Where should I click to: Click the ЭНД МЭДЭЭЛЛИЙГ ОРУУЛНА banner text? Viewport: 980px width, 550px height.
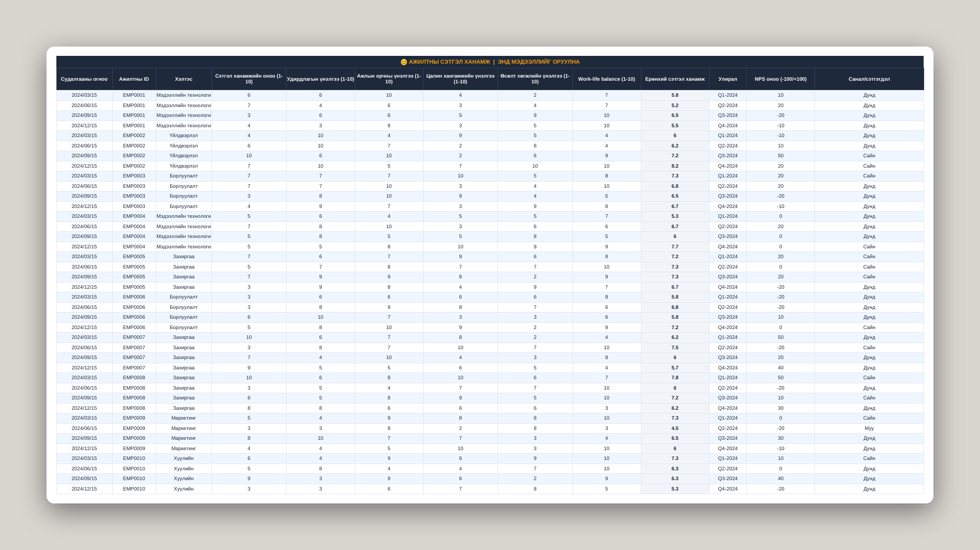(538, 62)
